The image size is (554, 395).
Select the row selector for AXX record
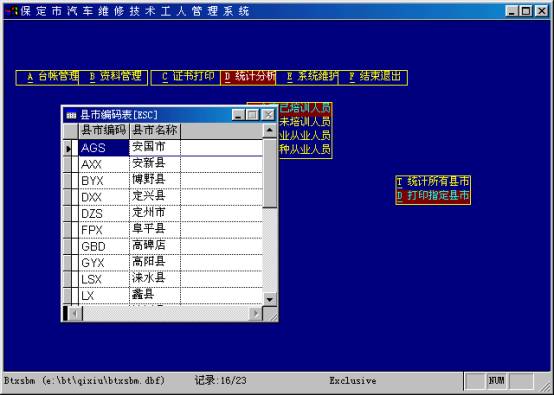tap(67, 164)
